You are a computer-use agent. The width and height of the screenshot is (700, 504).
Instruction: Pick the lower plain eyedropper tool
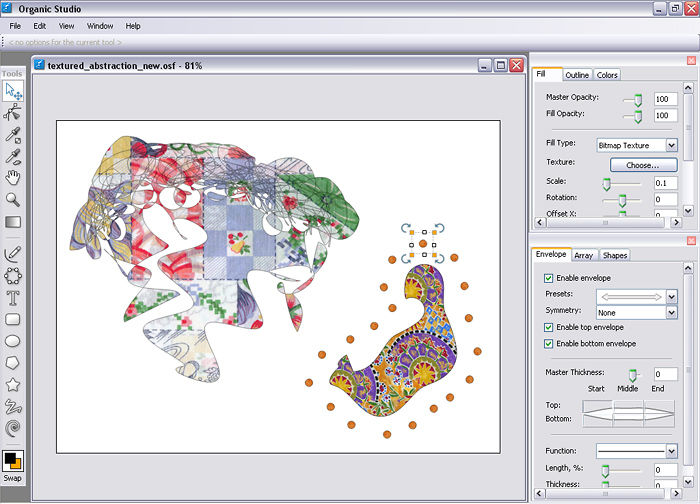click(x=12, y=156)
